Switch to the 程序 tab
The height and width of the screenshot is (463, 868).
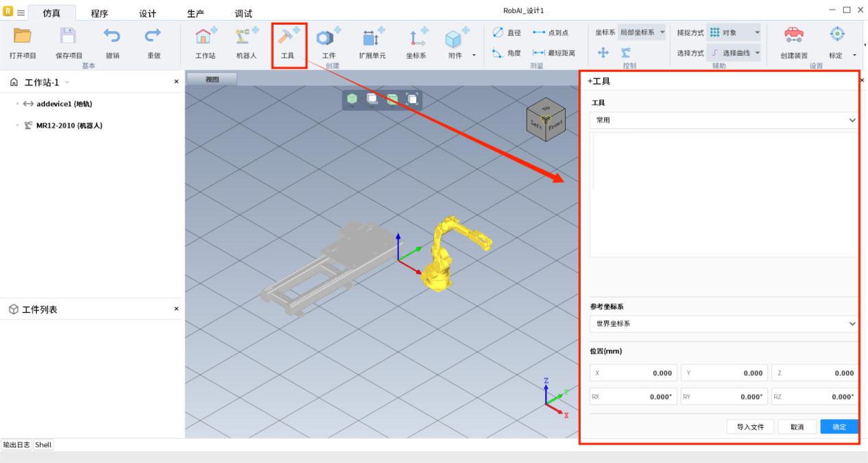(x=99, y=14)
